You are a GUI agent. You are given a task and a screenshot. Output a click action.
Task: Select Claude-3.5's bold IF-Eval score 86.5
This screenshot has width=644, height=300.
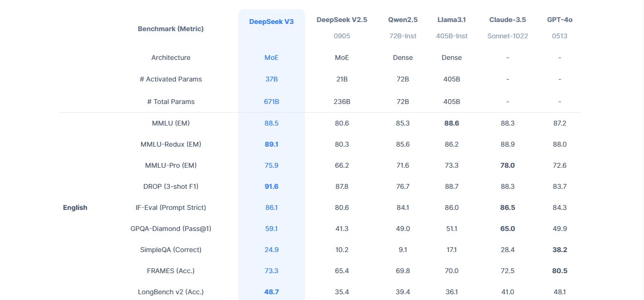pyautogui.click(x=507, y=208)
